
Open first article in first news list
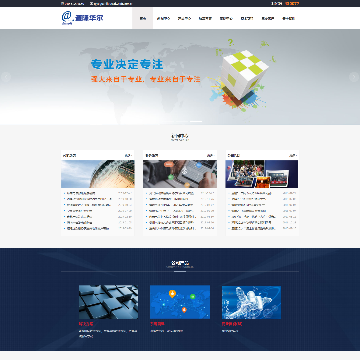pos(81,193)
